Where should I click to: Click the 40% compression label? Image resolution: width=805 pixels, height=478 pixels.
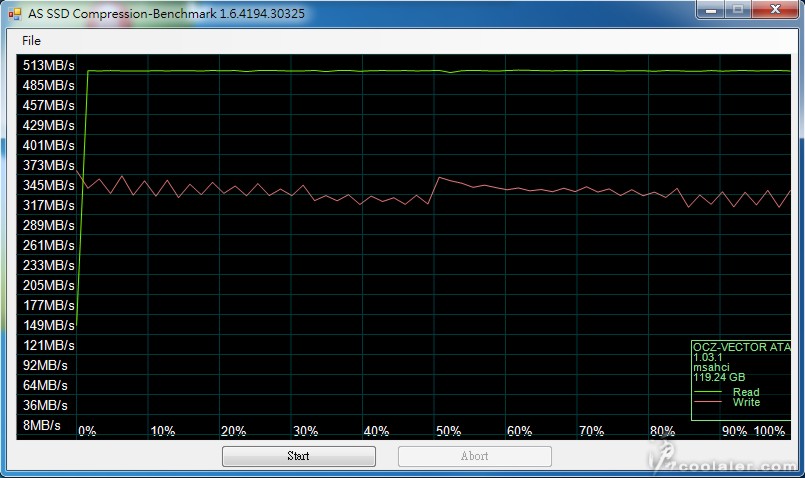coord(376,431)
